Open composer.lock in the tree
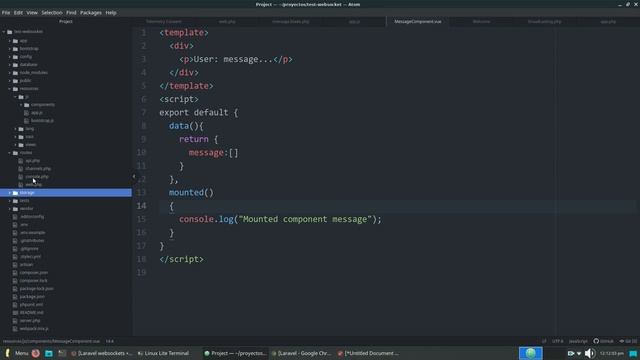Screen dimensions: 640x360 [33, 281]
